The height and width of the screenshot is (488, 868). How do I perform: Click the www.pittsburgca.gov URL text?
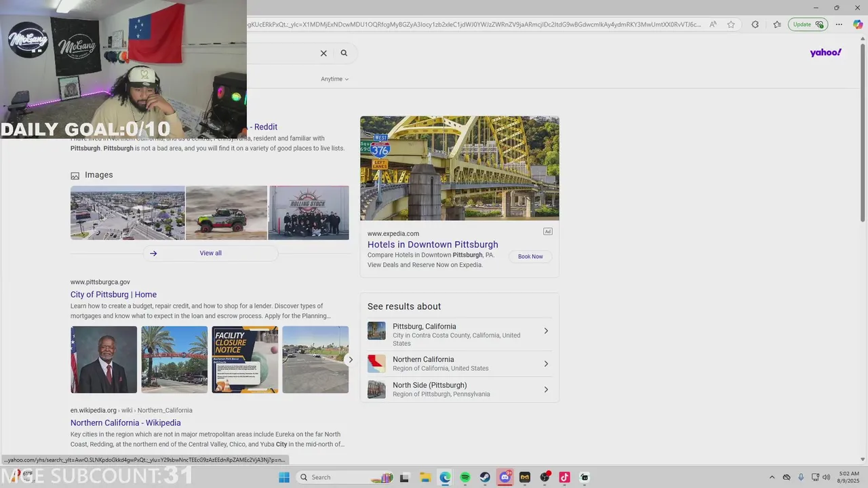[100, 282]
